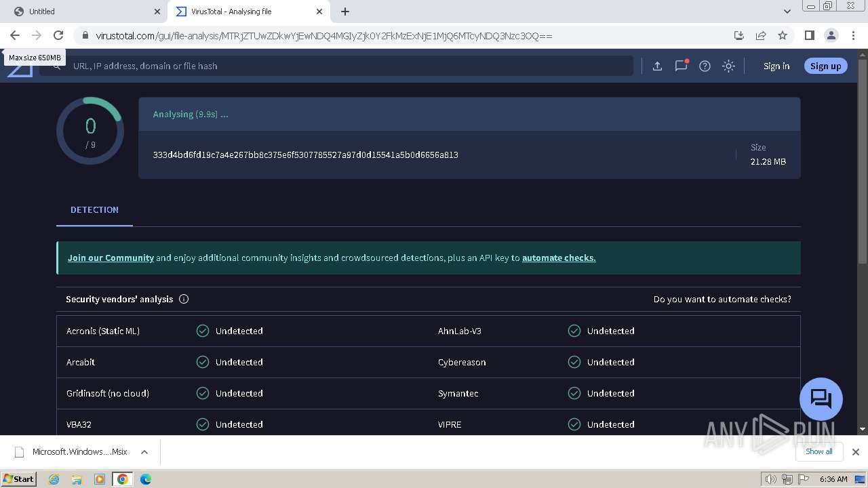This screenshot has width=868, height=488.
Task: Click Do you want to automate checks?
Action: click(x=722, y=299)
